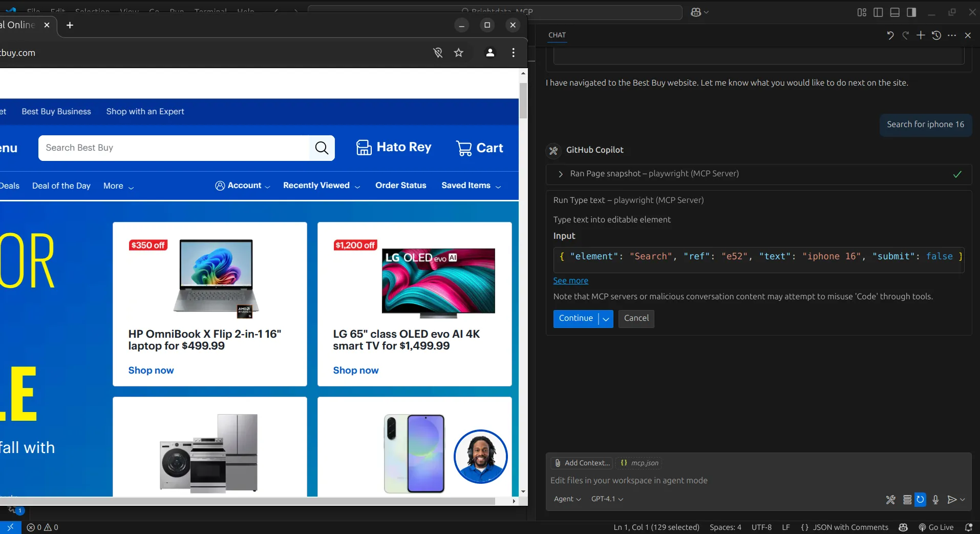Click the See more link in the tool input
This screenshot has height=534, width=980.
(570, 281)
